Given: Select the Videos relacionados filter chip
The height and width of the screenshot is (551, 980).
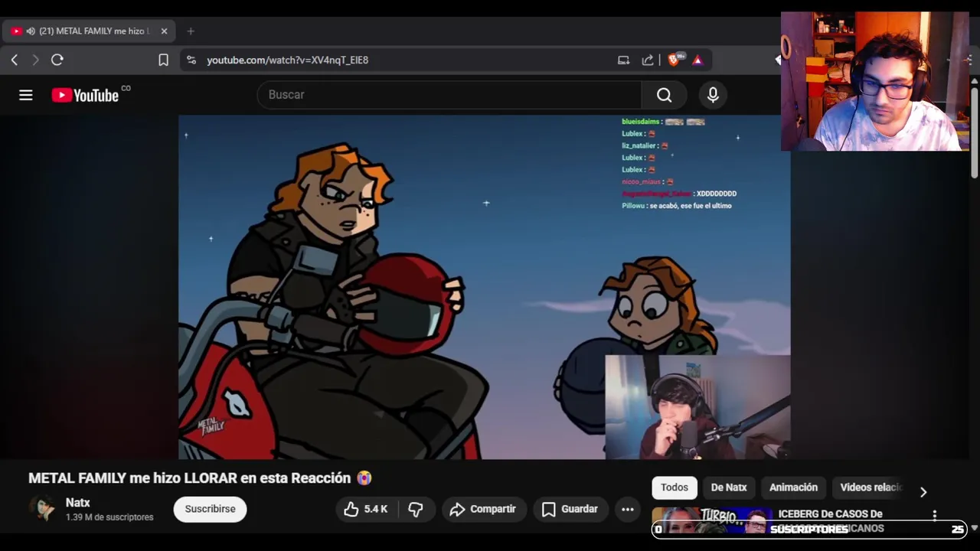Looking at the screenshot, I should [871, 487].
